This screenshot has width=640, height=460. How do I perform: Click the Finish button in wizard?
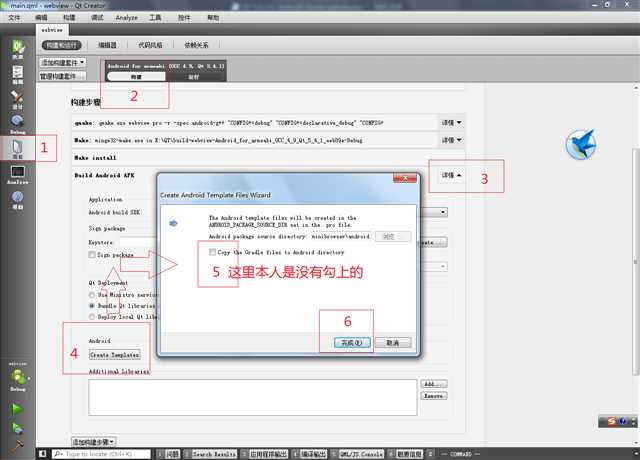[x=352, y=343]
